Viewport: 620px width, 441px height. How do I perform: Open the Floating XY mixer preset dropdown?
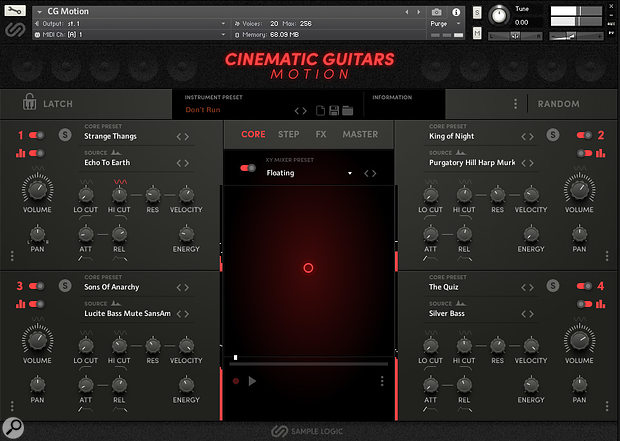coord(350,173)
